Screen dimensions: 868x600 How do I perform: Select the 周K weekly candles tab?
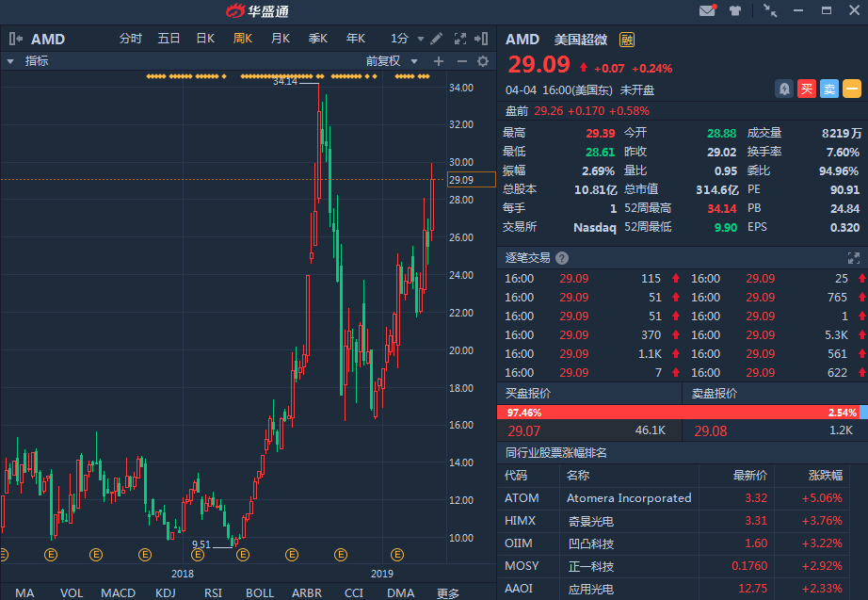(x=243, y=39)
